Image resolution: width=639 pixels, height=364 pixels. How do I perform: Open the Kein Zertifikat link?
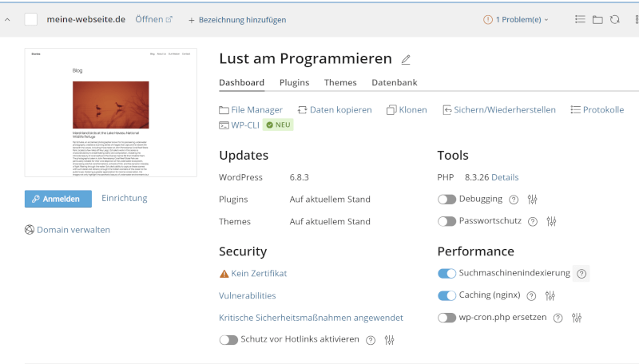(258, 274)
